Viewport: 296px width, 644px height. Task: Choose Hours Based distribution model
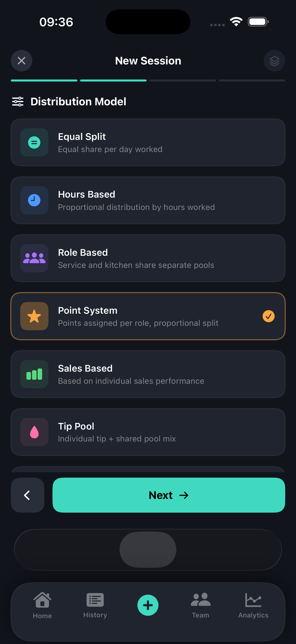148,200
